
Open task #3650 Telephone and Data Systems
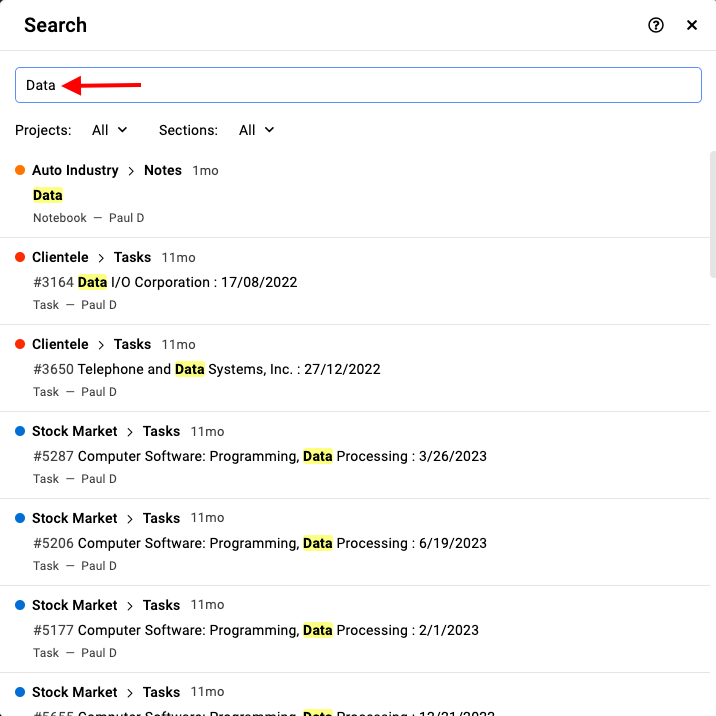tap(207, 369)
